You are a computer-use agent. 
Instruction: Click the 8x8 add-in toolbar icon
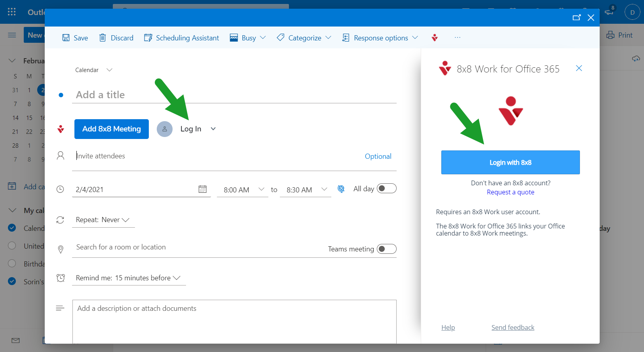(435, 38)
